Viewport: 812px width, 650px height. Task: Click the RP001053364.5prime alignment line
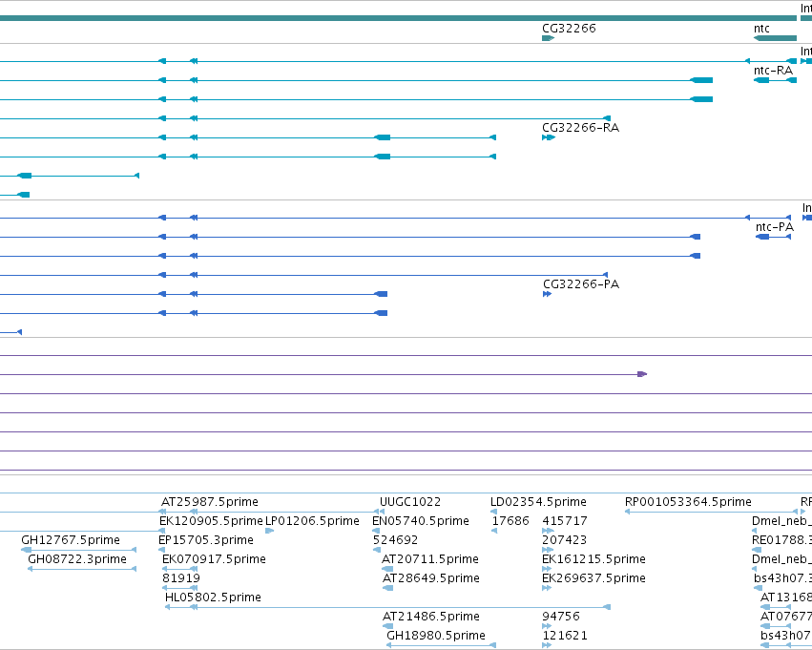pos(712,512)
